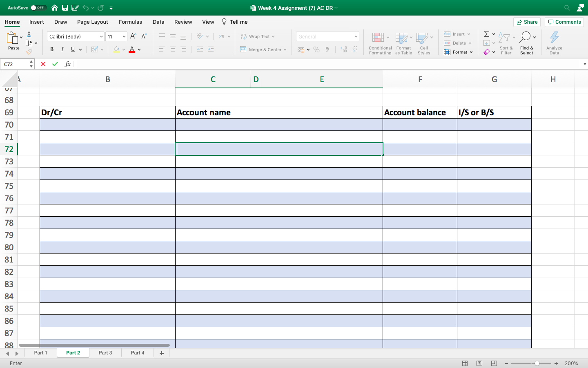The height and width of the screenshot is (368, 588).
Task: Apply italic formatting from the ribbon
Action: click(62, 49)
